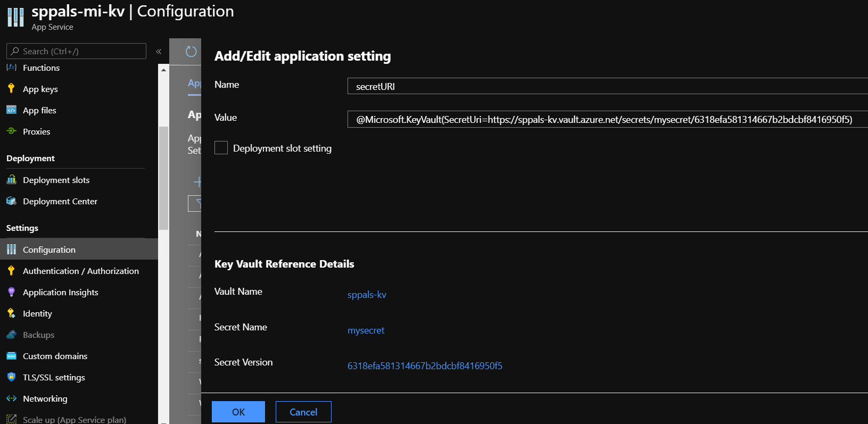Click the Application Insights bulb icon
Screen dimensions: 868x424
[11, 292]
